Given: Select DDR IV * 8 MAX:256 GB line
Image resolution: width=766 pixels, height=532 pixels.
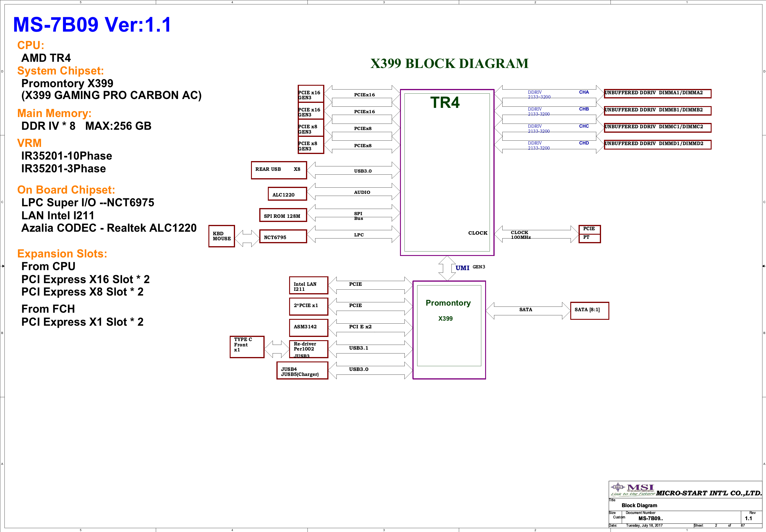Looking at the screenshot, I should [86, 126].
